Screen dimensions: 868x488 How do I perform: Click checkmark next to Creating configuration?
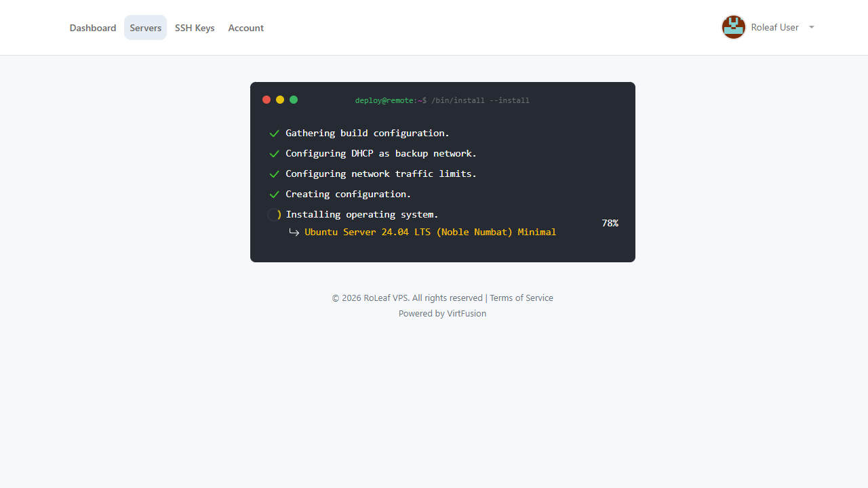click(274, 195)
